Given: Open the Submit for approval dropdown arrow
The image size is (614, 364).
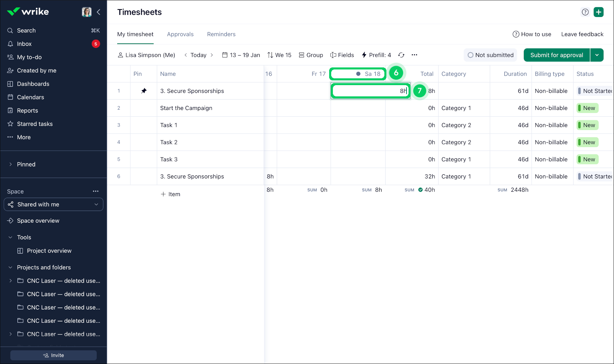Looking at the screenshot, I should click(x=597, y=55).
